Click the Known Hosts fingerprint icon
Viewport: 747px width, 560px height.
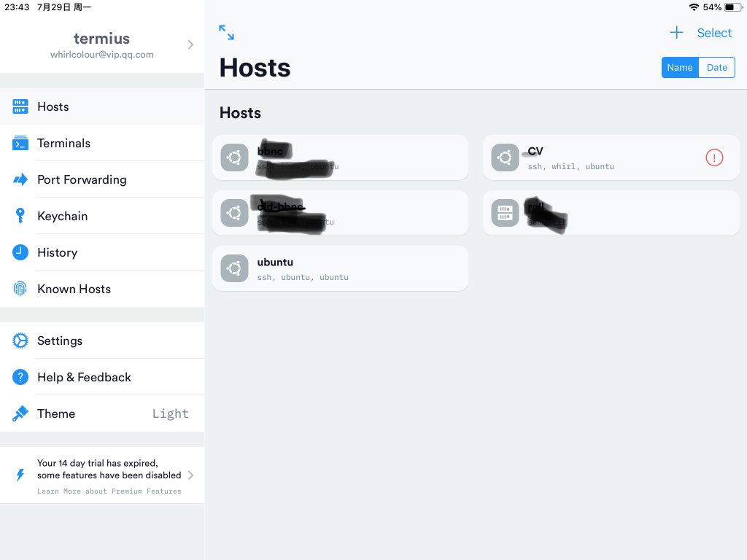click(x=20, y=289)
